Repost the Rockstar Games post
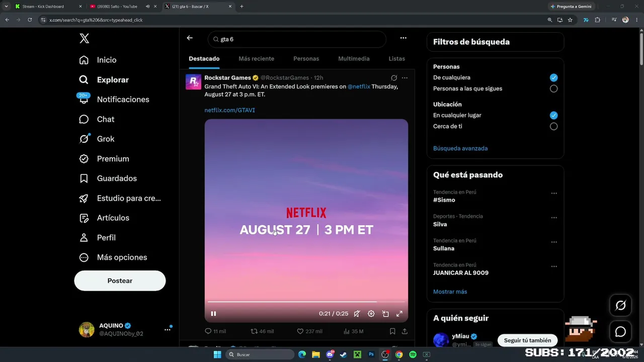The width and height of the screenshot is (644, 362). click(262, 331)
